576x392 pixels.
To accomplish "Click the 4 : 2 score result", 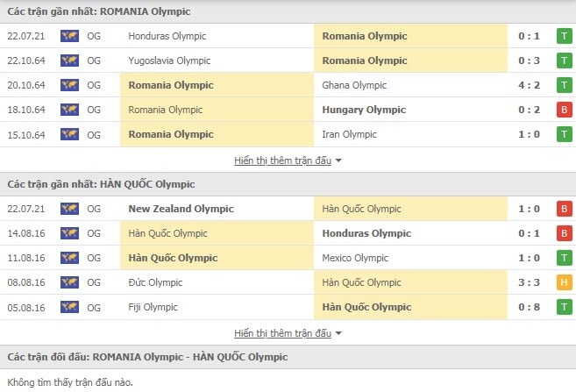I will (529, 85).
